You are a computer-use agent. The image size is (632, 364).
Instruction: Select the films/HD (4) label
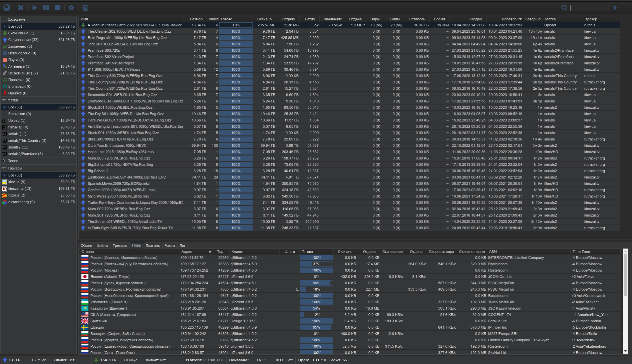tap(38, 127)
